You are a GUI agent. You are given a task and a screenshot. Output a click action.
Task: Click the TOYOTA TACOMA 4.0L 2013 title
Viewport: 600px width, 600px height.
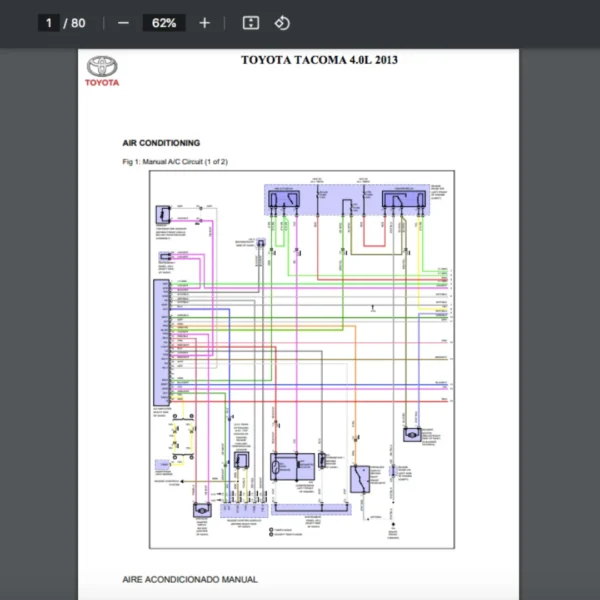point(319,60)
